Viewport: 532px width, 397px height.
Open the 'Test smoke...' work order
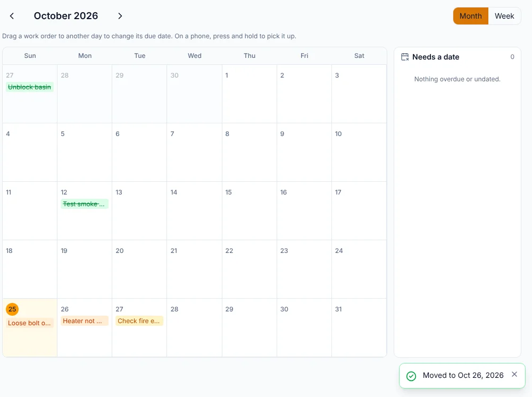tap(84, 204)
